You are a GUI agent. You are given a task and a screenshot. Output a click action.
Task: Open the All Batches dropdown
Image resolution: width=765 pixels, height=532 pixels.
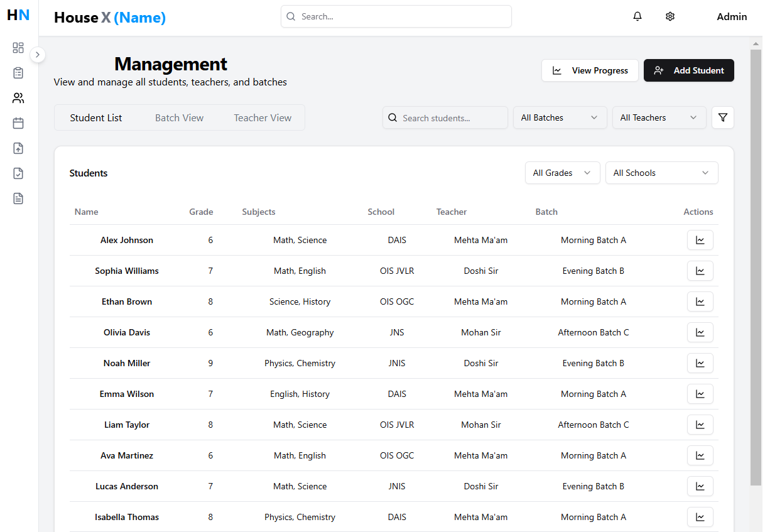click(559, 117)
